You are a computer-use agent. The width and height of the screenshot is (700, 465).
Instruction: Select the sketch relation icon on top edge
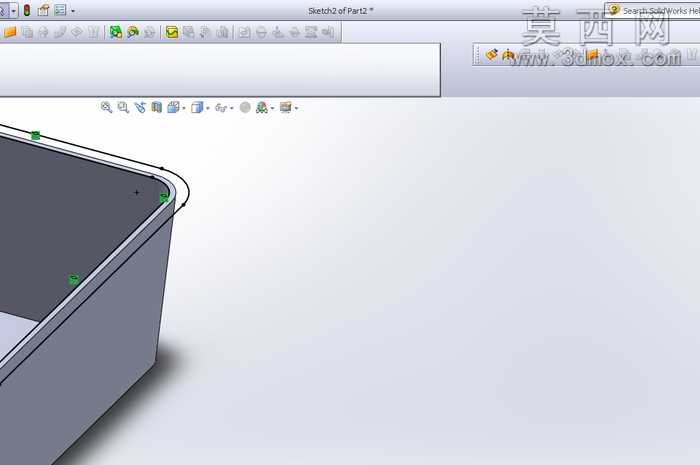pos(35,135)
